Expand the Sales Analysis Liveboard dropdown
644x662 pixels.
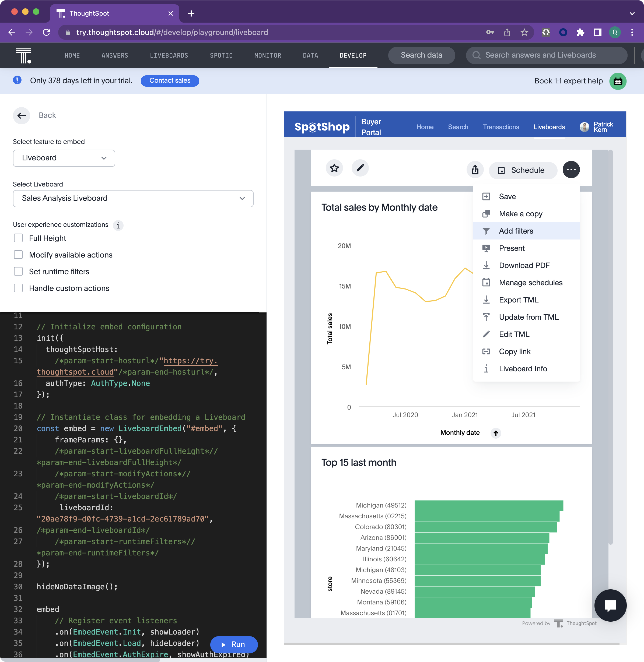click(x=133, y=198)
